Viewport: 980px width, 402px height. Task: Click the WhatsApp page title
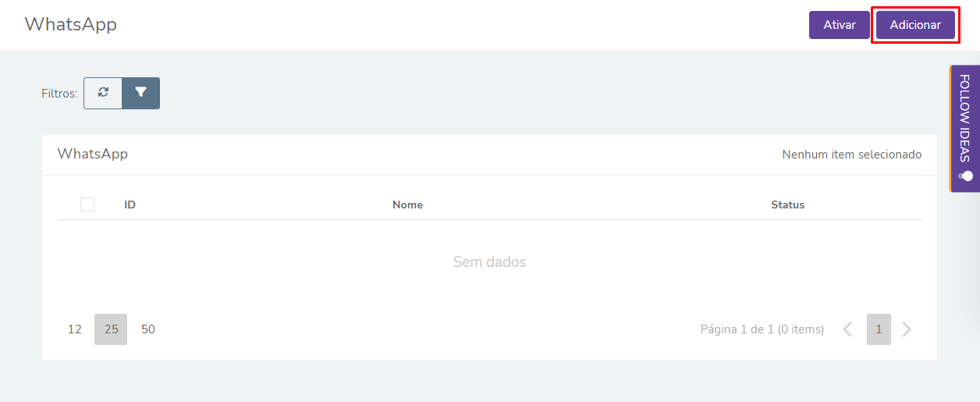[71, 24]
